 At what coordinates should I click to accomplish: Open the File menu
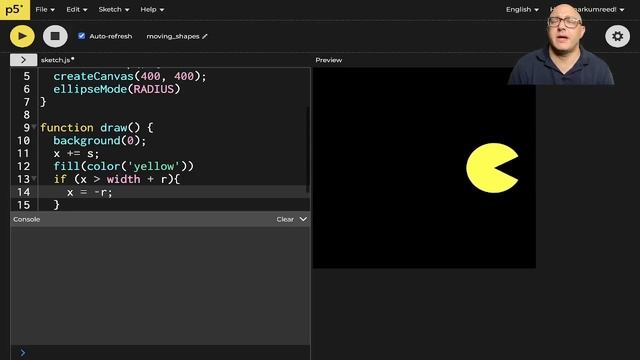click(x=45, y=9)
